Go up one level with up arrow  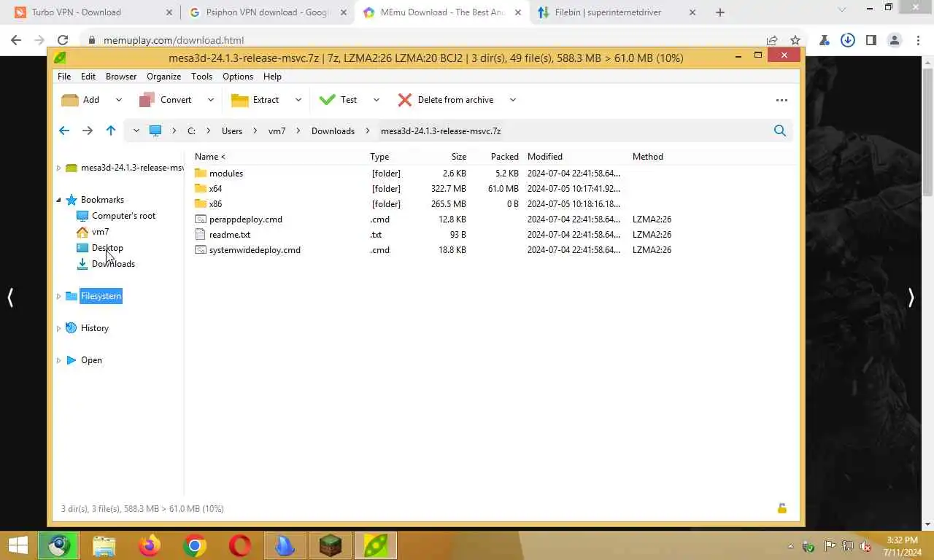[x=111, y=131]
